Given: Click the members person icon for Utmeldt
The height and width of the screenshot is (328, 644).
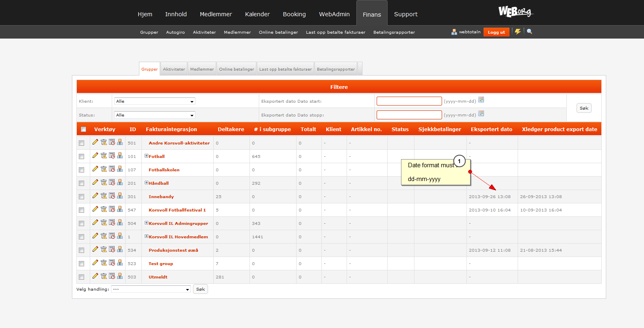Looking at the screenshot, I should pos(120,276).
